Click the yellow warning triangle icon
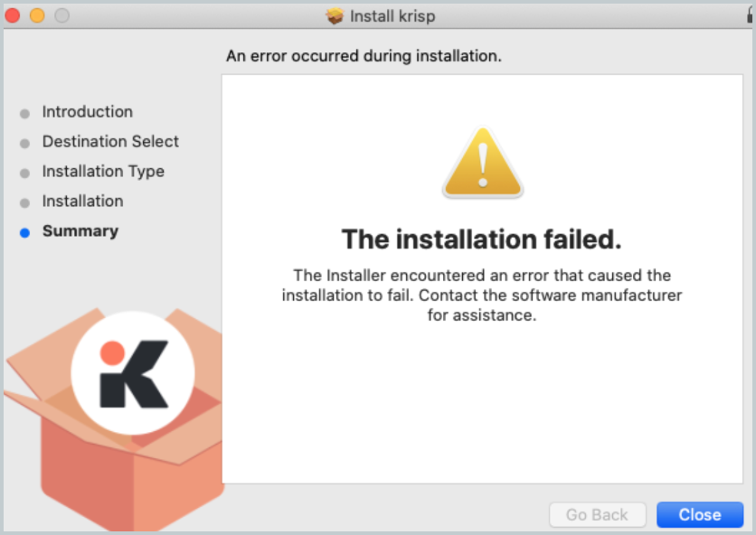 tap(483, 163)
